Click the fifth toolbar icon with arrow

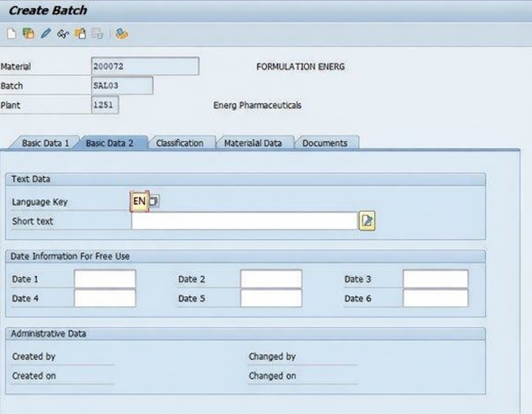[80, 34]
